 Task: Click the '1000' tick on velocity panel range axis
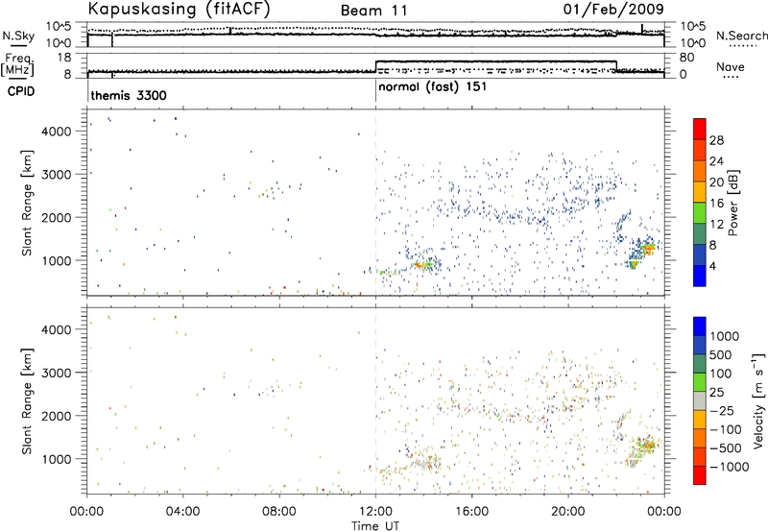pos(56,459)
